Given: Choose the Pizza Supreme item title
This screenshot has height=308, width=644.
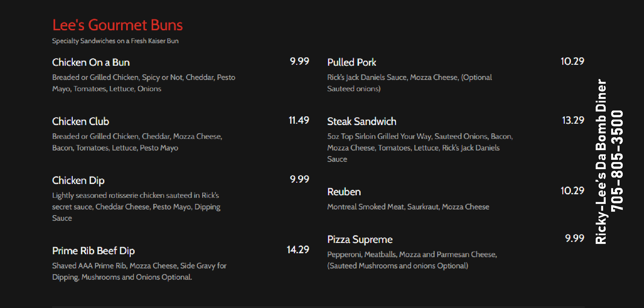Looking at the screenshot, I should [x=360, y=239].
